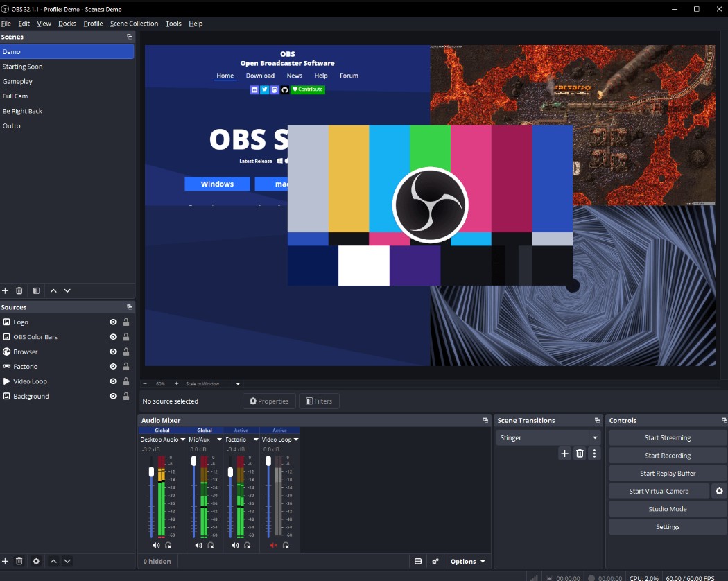The height and width of the screenshot is (581, 728).
Task: Hide the Logo source
Action: tap(113, 322)
